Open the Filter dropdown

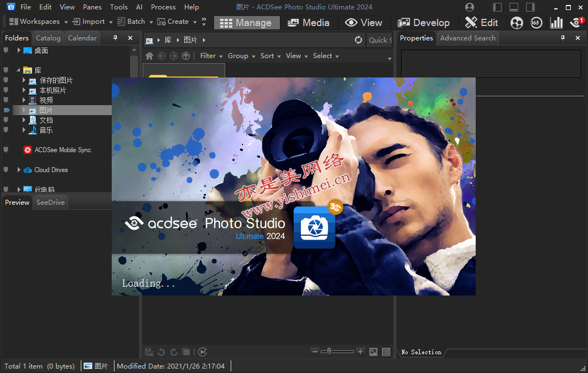point(211,56)
